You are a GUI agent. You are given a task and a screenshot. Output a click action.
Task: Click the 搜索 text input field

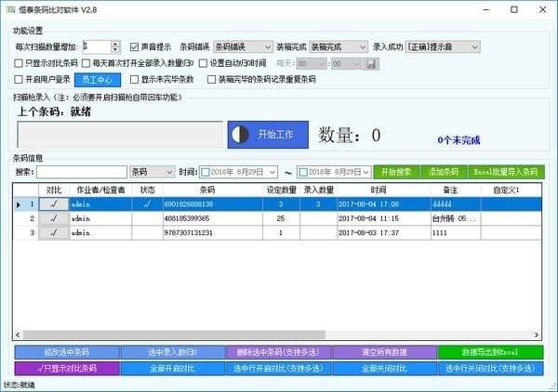81,172
